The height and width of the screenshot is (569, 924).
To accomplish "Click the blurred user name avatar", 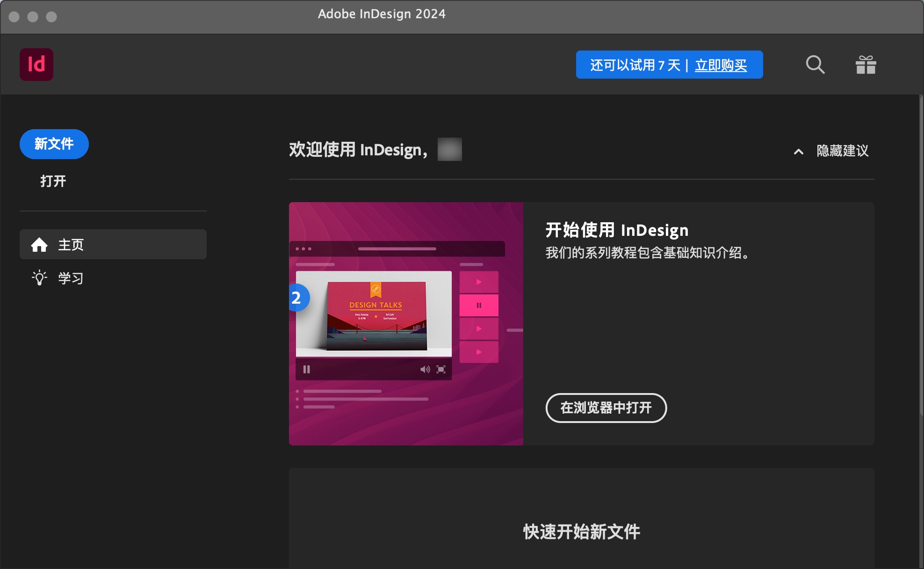I will tap(450, 149).
